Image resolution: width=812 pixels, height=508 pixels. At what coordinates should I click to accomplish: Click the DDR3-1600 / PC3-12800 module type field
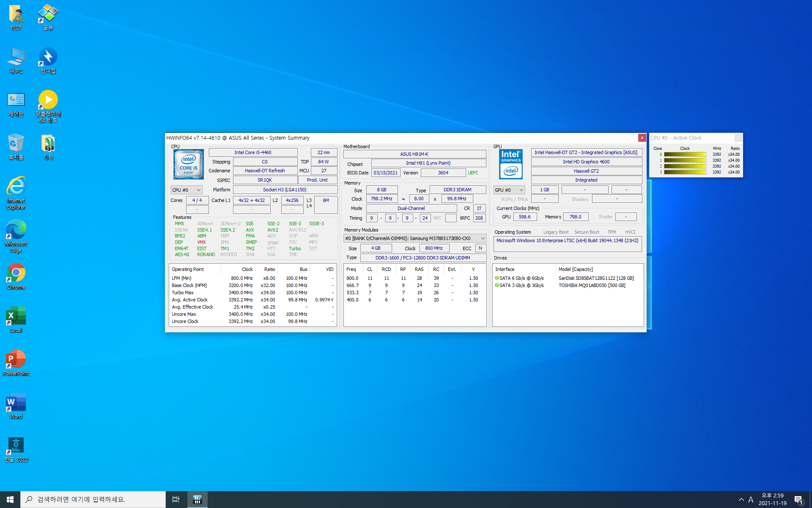[422, 258]
